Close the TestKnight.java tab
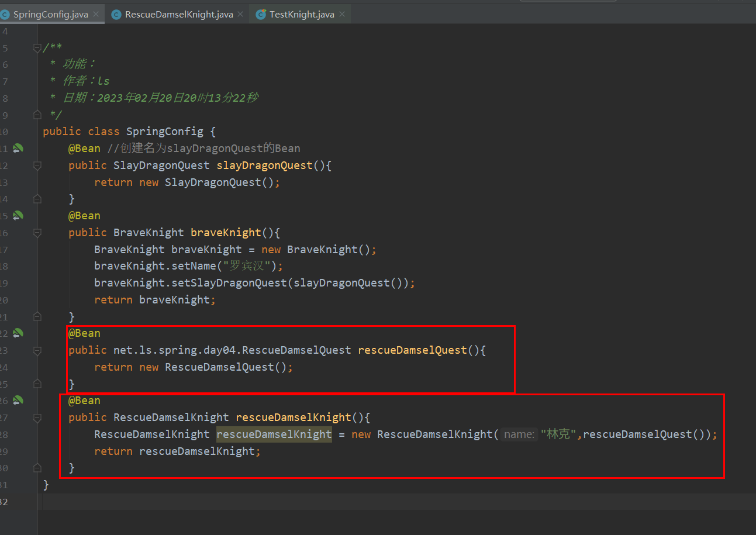 pos(342,15)
